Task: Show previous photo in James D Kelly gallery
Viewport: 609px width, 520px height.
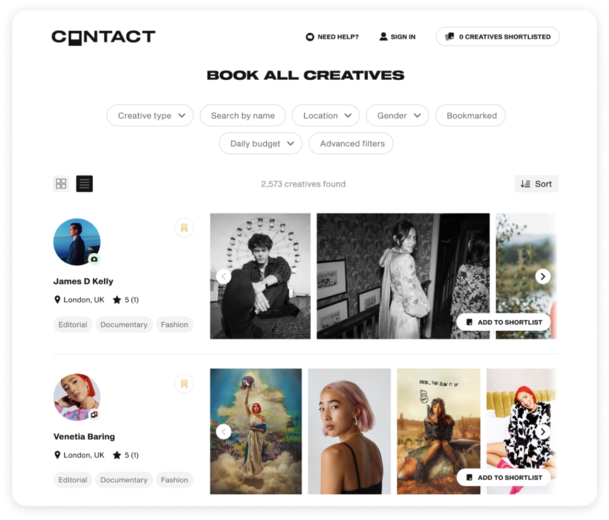Action: 223,277
